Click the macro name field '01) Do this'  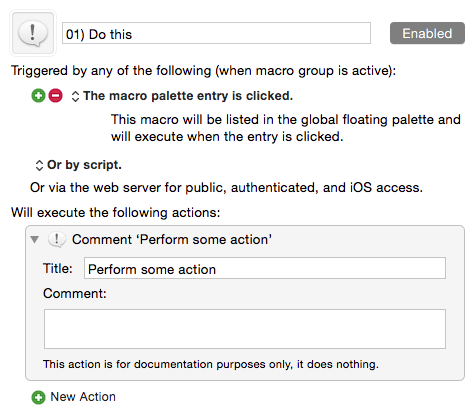(x=216, y=33)
